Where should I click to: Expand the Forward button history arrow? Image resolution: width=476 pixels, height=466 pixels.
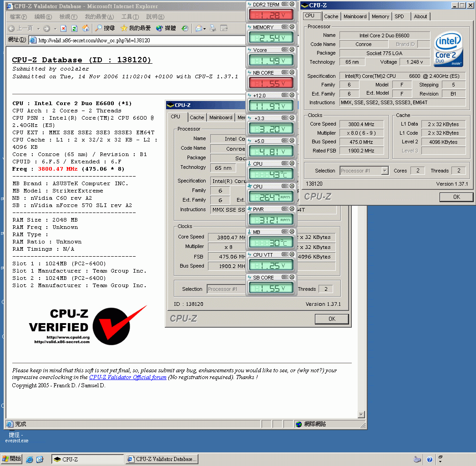(x=55, y=29)
